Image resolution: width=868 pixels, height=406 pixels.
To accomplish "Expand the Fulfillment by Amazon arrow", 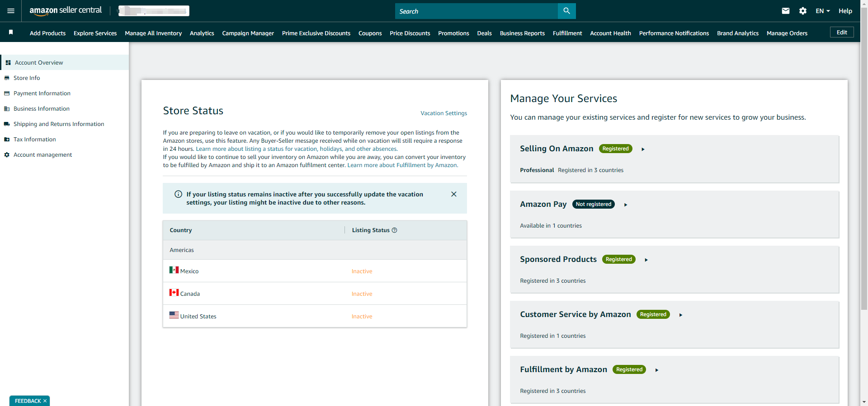I will 657,370.
